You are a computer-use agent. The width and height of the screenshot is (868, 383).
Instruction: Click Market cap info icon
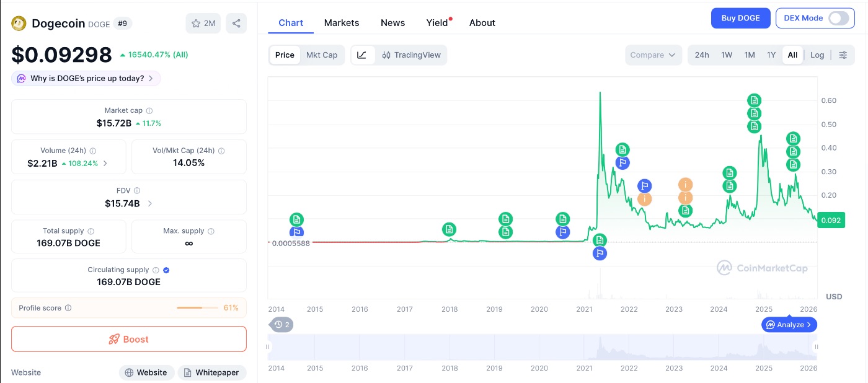point(149,111)
